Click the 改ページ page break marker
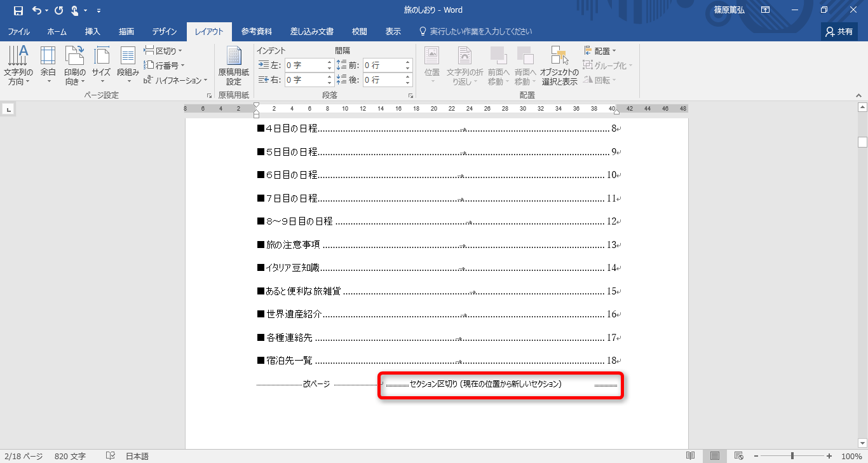 pos(316,384)
